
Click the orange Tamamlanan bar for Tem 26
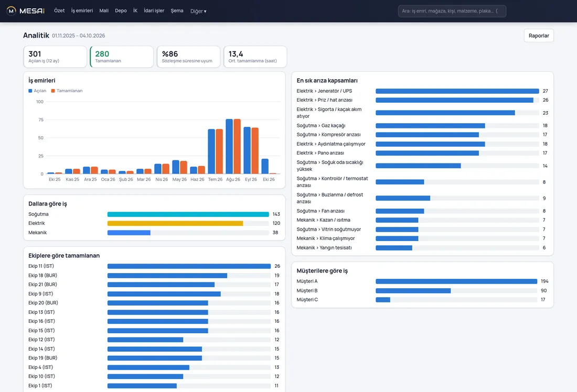click(x=219, y=151)
